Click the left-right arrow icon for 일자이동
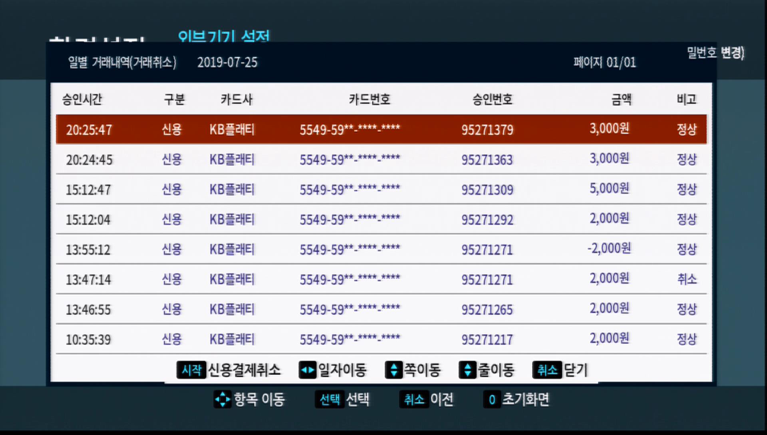This screenshot has width=767, height=435. coord(308,370)
